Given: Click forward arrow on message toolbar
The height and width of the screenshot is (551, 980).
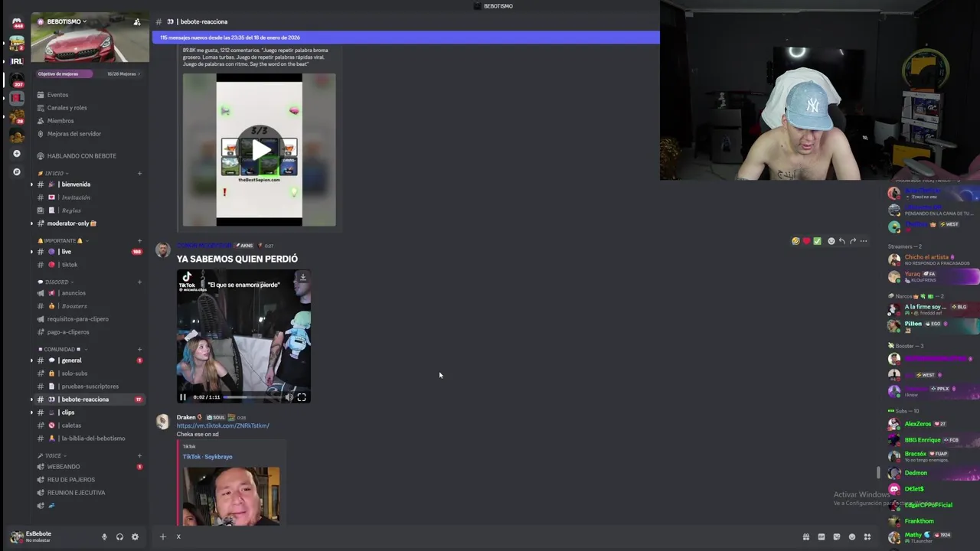Looking at the screenshot, I should (x=853, y=241).
